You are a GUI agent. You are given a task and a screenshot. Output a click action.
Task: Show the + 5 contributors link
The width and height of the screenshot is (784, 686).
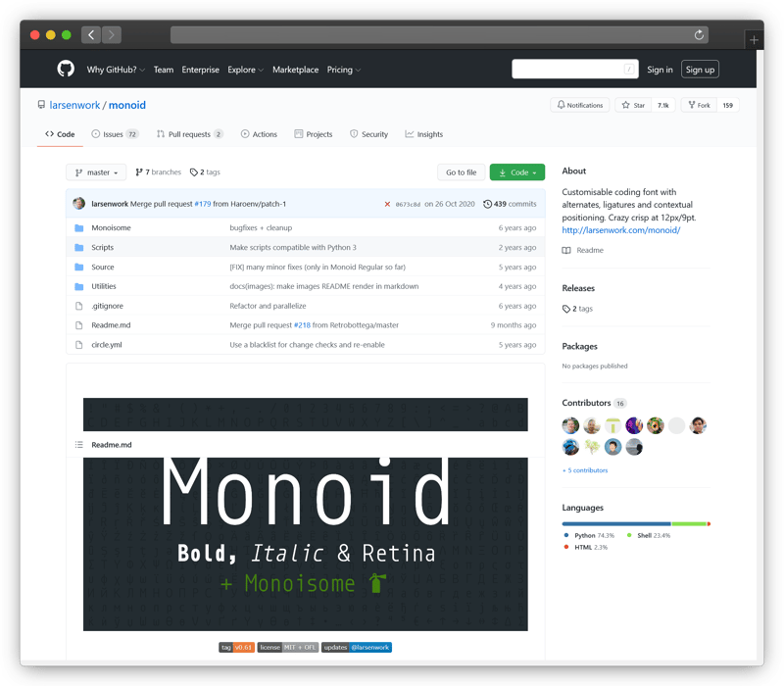pos(585,470)
